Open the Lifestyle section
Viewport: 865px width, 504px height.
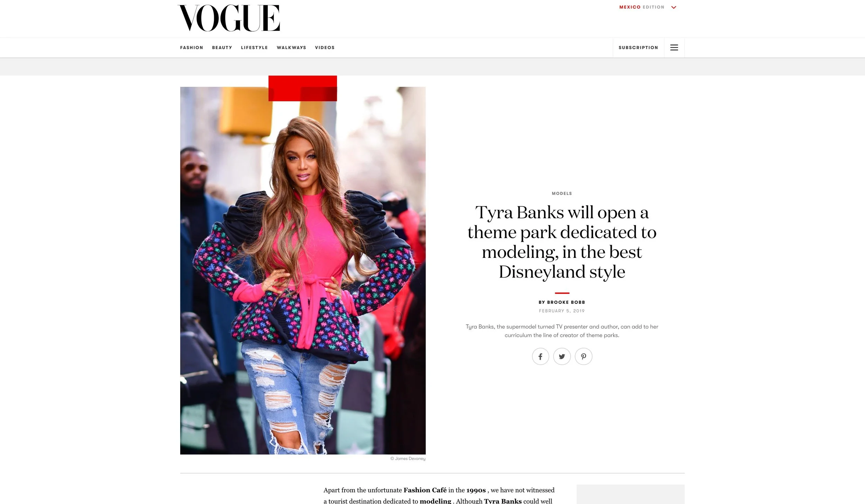[254, 48]
